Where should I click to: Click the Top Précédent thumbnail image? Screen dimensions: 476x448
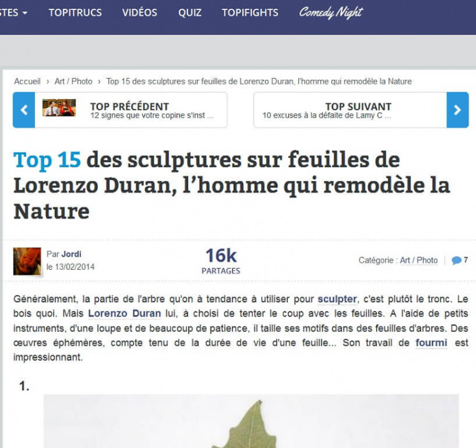[x=59, y=108]
